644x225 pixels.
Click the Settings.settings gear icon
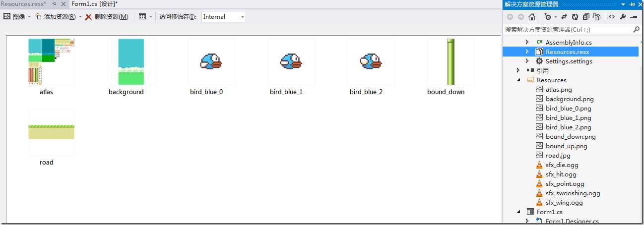coord(539,61)
